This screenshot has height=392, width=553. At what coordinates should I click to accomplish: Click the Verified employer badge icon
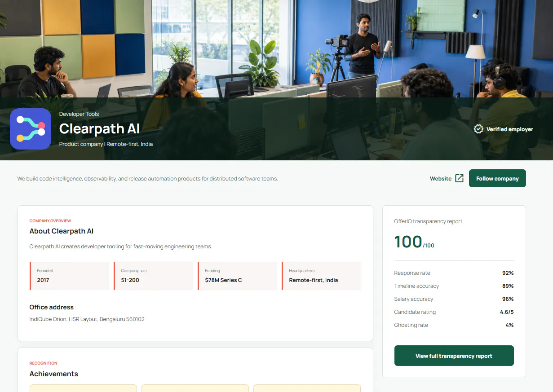[x=478, y=129]
